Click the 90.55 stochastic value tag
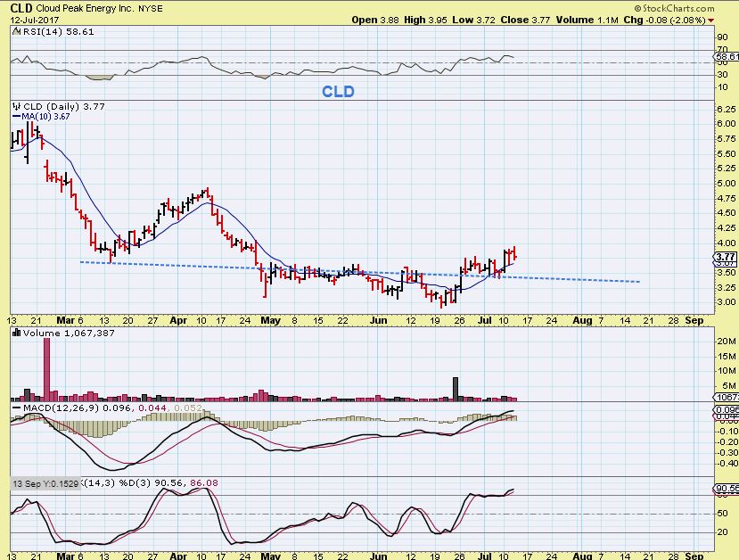Screen dimensions: 739x560 tap(725, 489)
